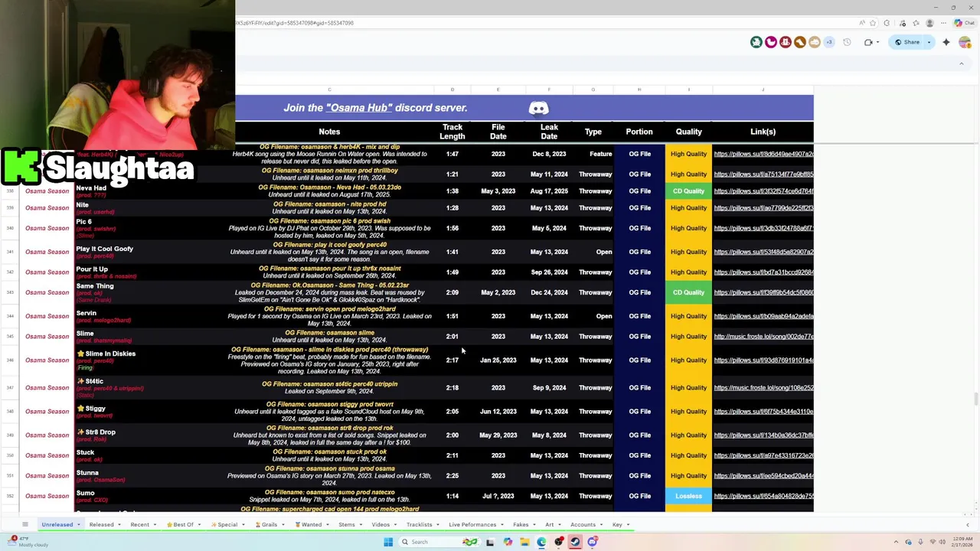Image resolution: width=980 pixels, height=551 pixels.
Task: Open the Unreleased tab dropdown arrow
Action: click(79, 525)
